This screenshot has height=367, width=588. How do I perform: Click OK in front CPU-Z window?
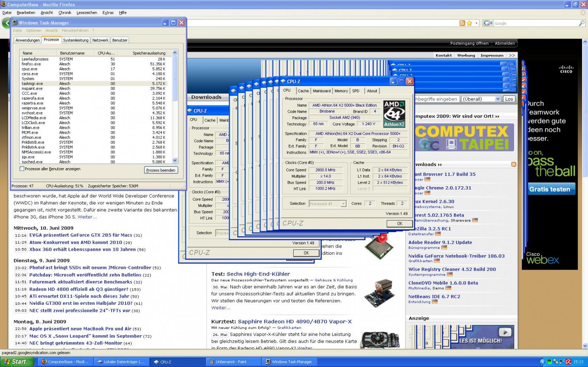400,224
